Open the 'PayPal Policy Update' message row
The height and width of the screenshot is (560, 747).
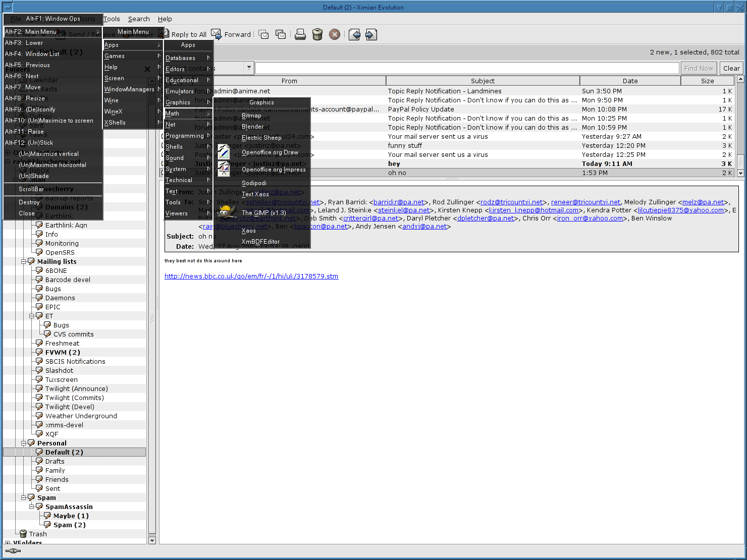pos(447,109)
